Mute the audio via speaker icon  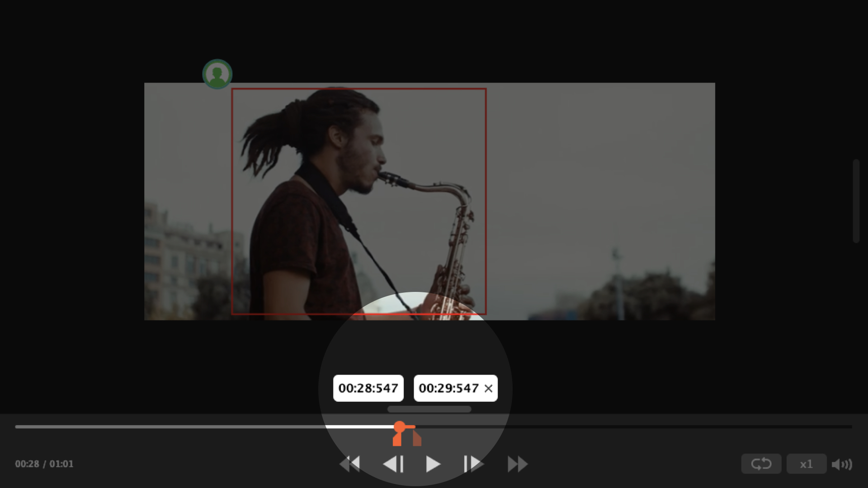tap(842, 465)
